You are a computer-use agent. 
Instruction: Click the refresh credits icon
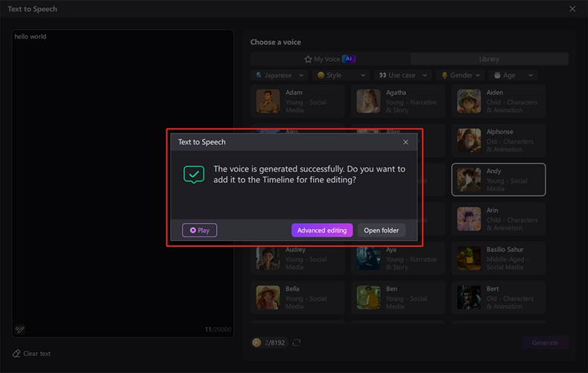coord(297,342)
